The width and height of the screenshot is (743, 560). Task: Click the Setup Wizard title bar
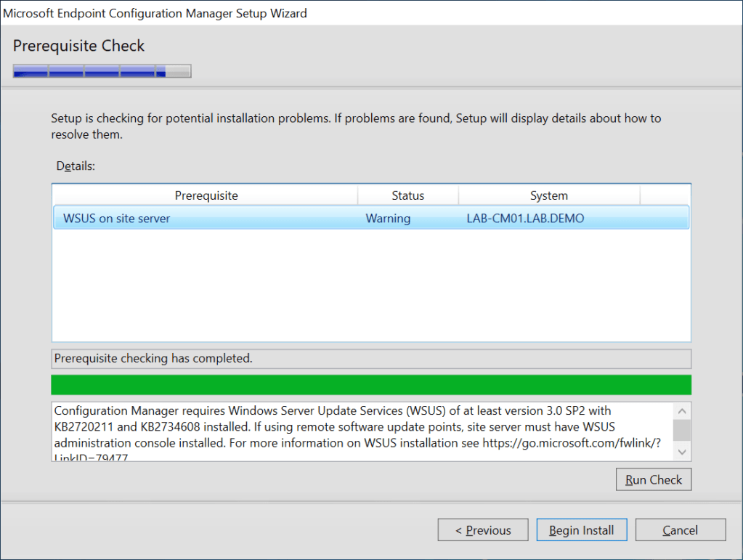[x=363, y=13]
